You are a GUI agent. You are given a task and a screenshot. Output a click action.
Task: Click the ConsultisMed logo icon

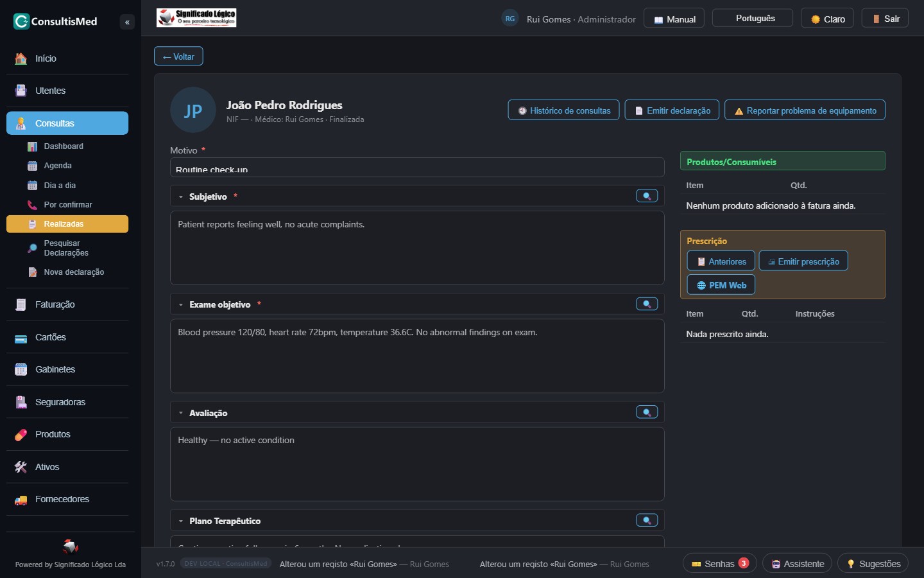click(x=21, y=21)
